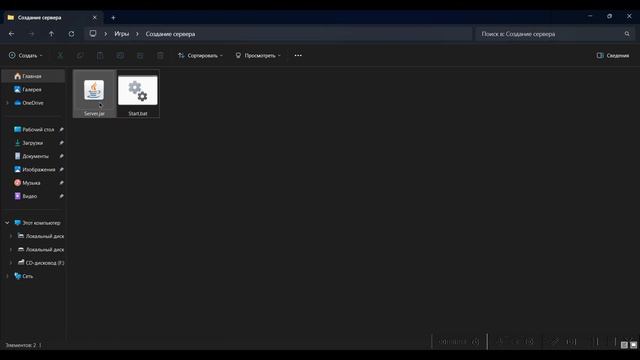Click Создание сервера in breadcrumb path
640x360 pixels.
tap(170, 34)
